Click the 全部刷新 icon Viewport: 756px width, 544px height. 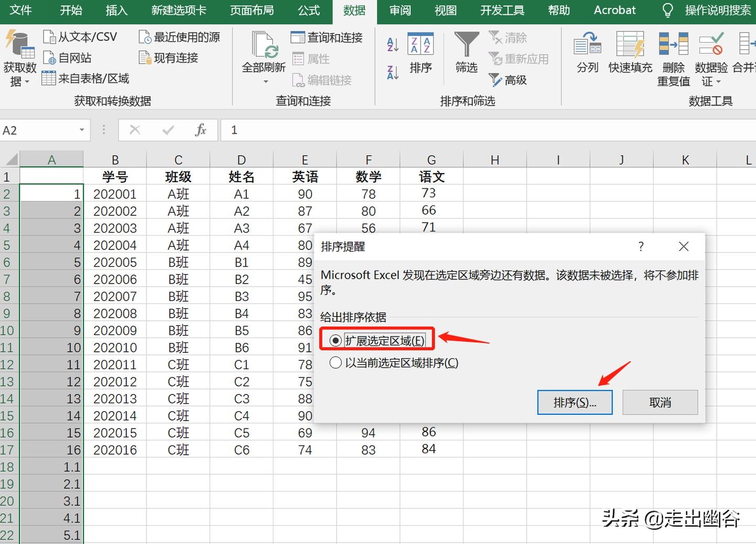coord(264,44)
